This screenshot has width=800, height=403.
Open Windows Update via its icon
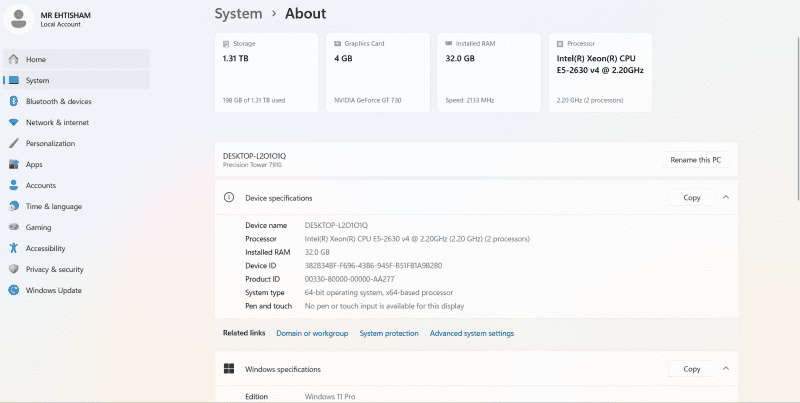[x=13, y=290]
